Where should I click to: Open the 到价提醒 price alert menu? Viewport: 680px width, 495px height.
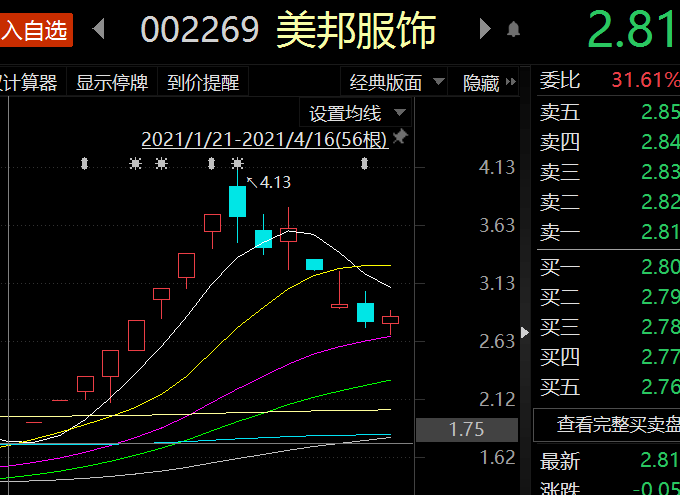(x=203, y=83)
